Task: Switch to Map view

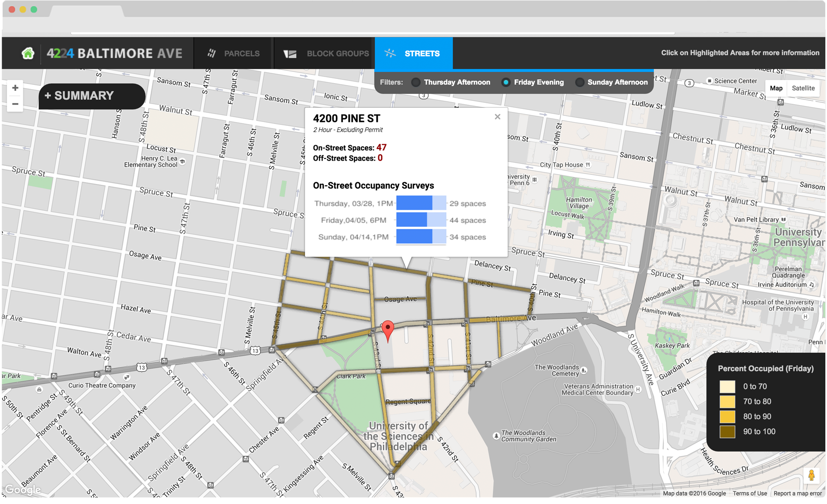Action: click(776, 88)
